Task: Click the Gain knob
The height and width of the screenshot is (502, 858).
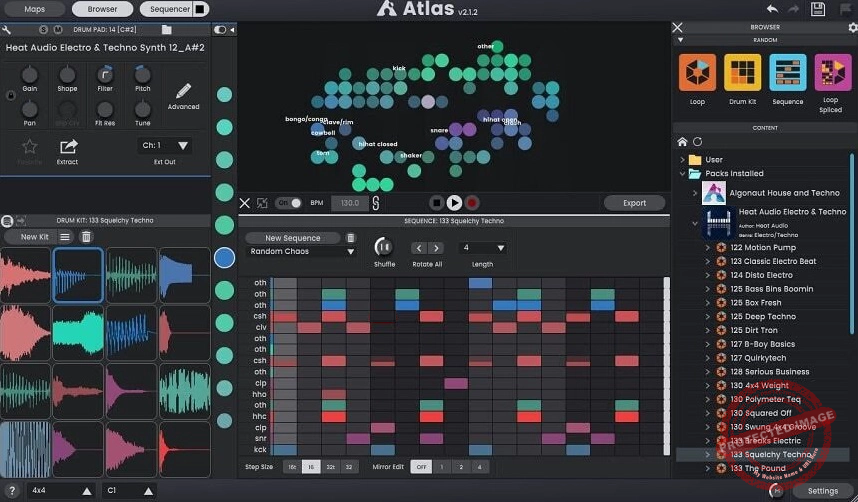Action: pyautogui.click(x=30, y=74)
